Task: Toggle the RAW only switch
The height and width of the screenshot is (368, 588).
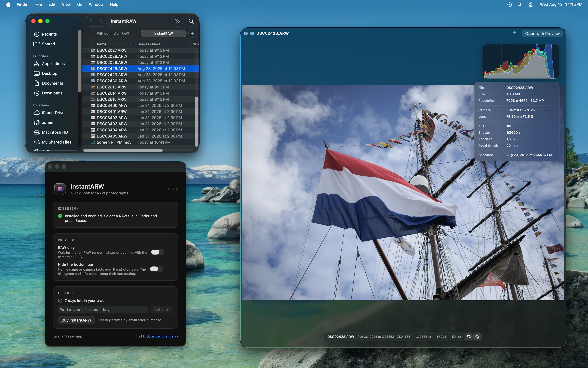Action: click(157, 252)
